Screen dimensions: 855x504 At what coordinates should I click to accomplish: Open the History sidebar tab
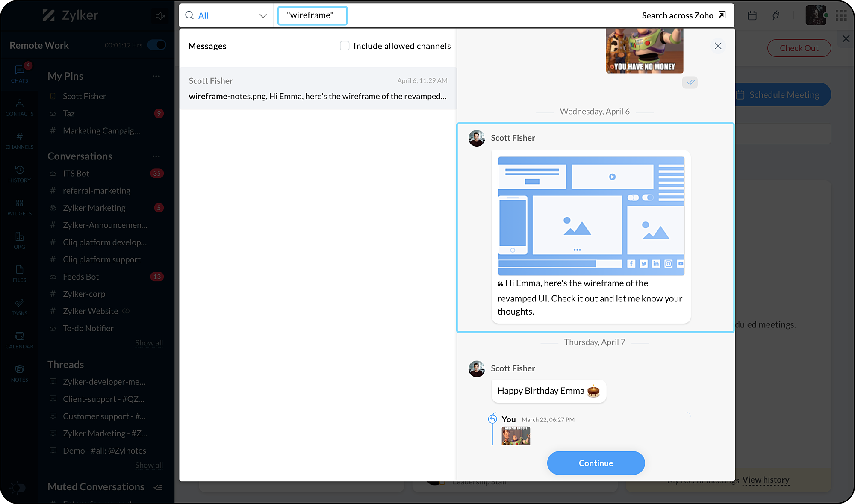(19, 174)
